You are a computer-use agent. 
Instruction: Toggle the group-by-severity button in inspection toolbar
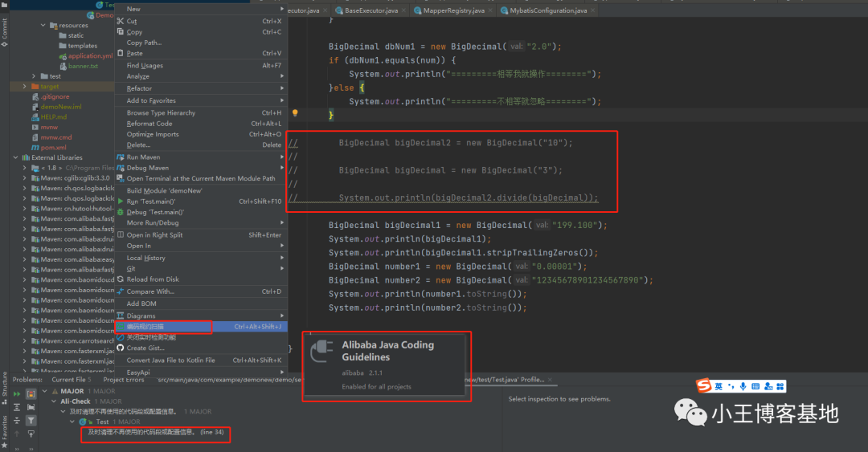[31, 393]
